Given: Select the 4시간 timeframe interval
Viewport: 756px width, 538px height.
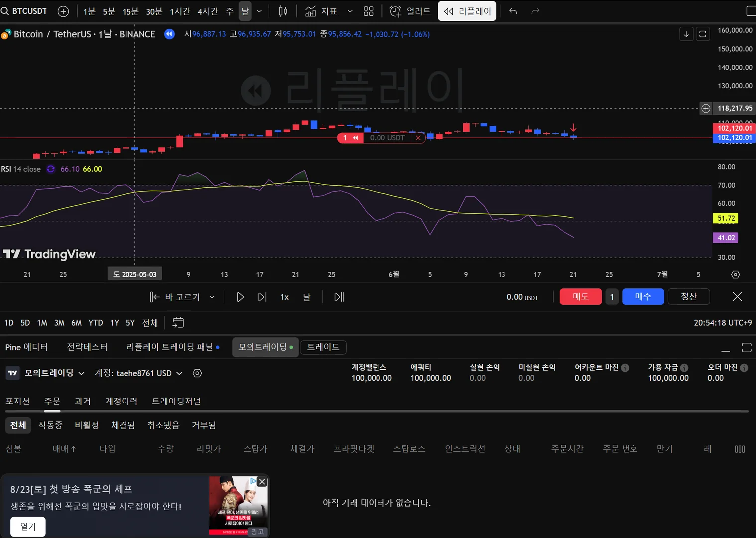Looking at the screenshot, I should tap(208, 11).
